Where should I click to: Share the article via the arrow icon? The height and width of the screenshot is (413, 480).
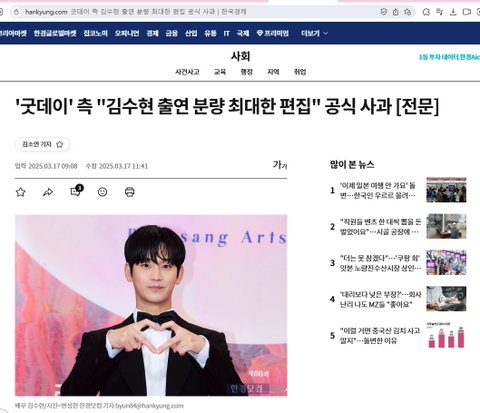48,192
